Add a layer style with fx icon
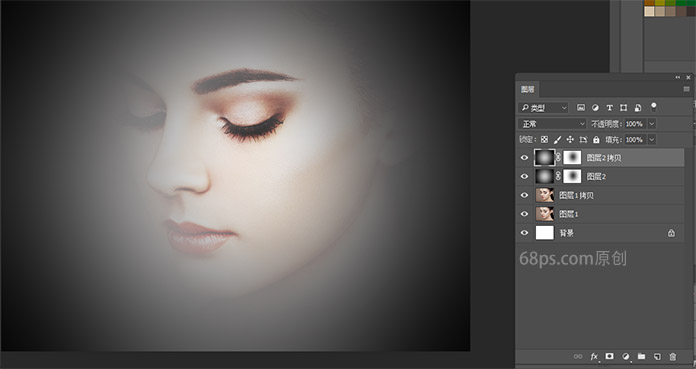The width and height of the screenshot is (696, 369). click(594, 356)
